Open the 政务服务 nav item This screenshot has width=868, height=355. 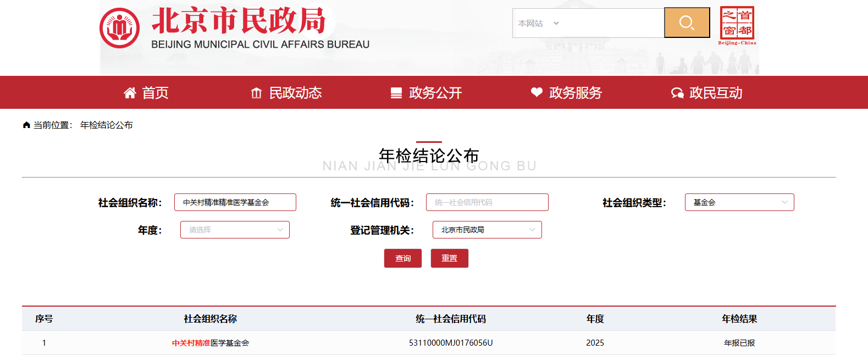point(576,93)
